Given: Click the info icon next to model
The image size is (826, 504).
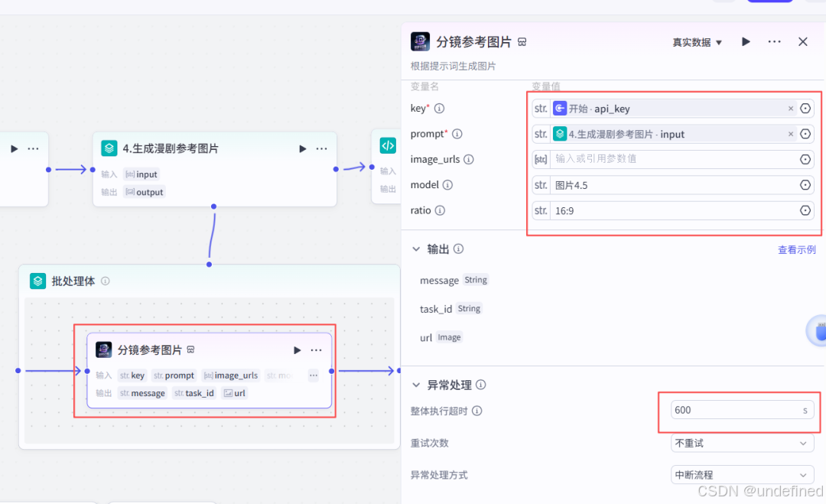Looking at the screenshot, I should (447, 185).
